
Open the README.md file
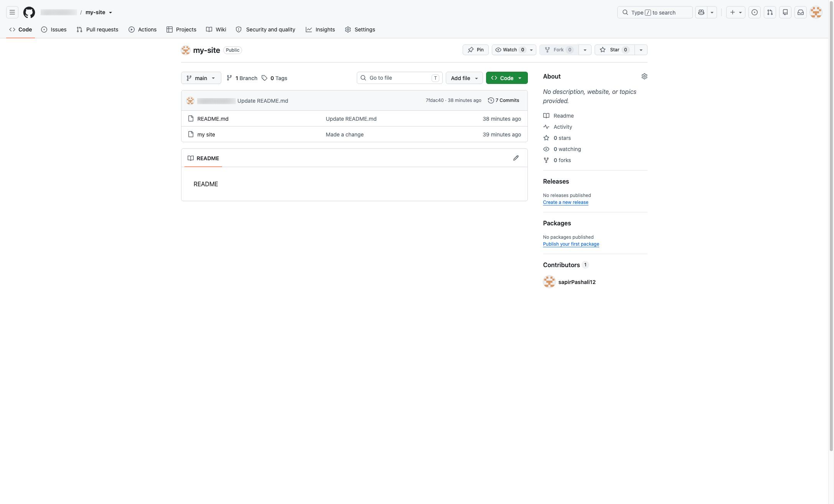pyautogui.click(x=213, y=119)
